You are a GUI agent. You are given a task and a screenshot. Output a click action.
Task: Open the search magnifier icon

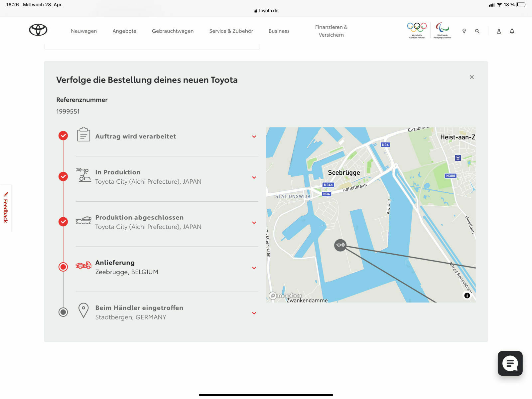pyautogui.click(x=477, y=31)
